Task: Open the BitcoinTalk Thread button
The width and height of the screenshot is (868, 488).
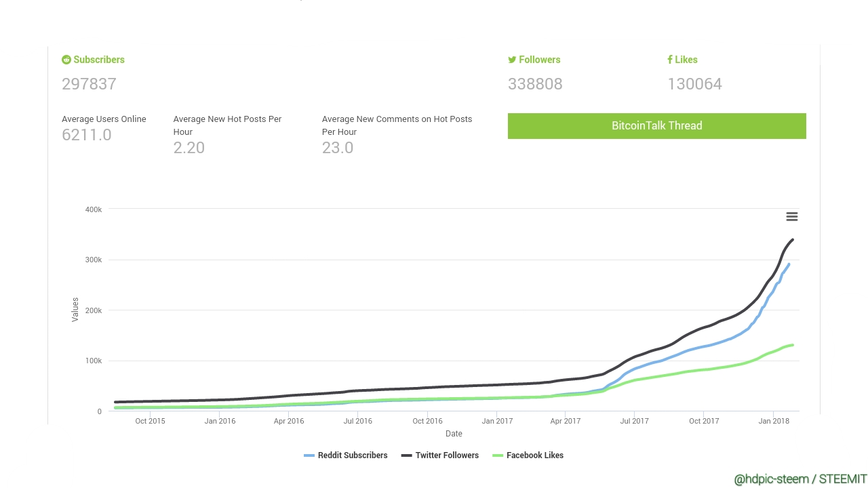Action: [x=656, y=126]
